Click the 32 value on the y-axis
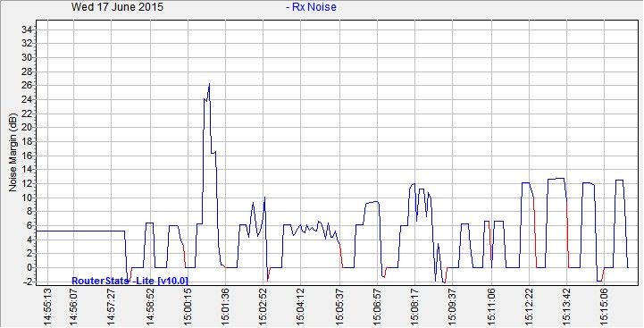The height and width of the screenshot is (328, 644). (27, 43)
